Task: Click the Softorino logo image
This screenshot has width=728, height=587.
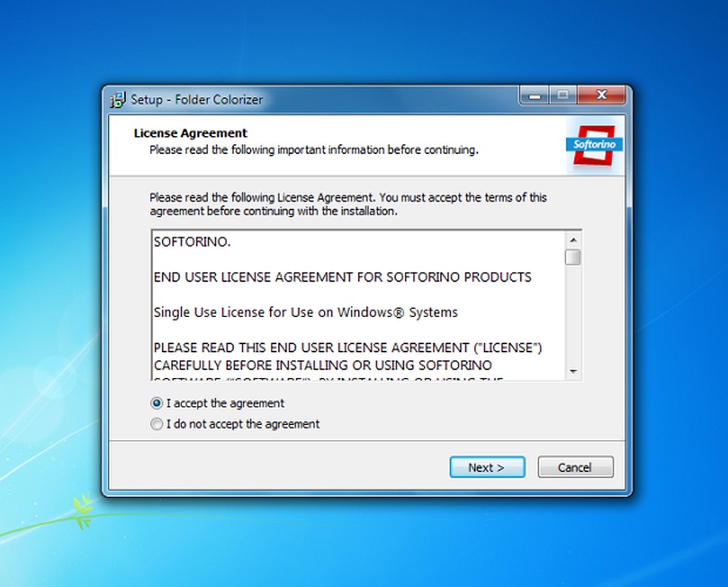Action: [x=594, y=145]
